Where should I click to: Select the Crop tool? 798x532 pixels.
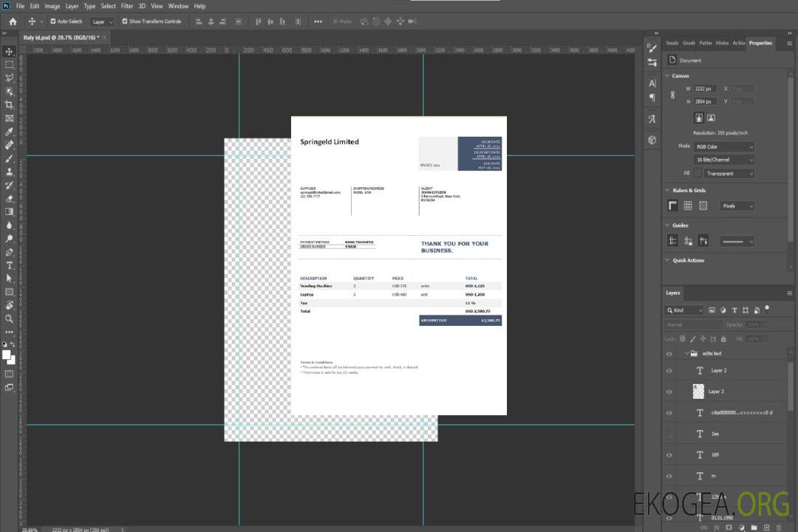point(9,105)
